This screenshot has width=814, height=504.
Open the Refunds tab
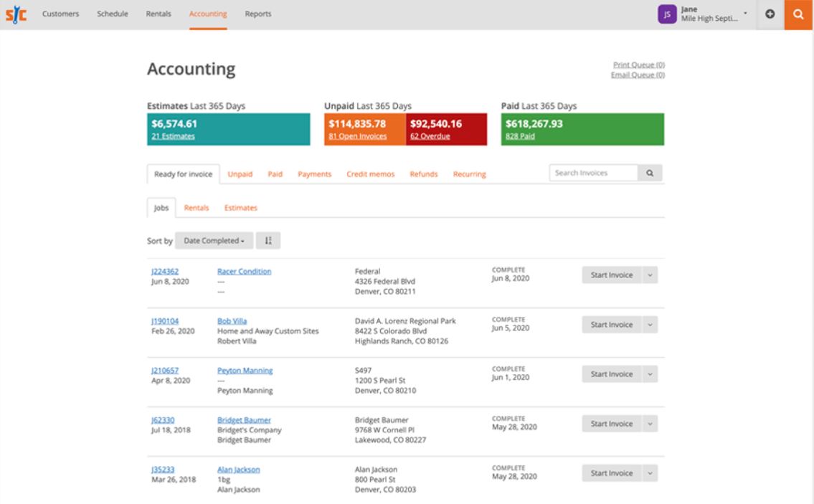click(424, 174)
